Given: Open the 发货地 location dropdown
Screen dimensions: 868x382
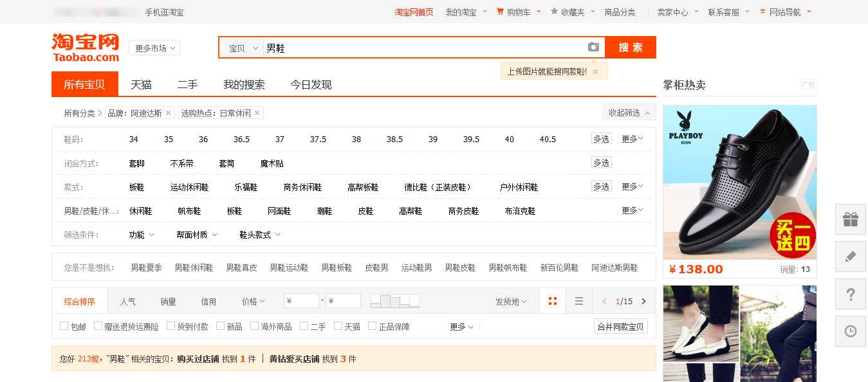Looking at the screenshot, I should (511, 301).
